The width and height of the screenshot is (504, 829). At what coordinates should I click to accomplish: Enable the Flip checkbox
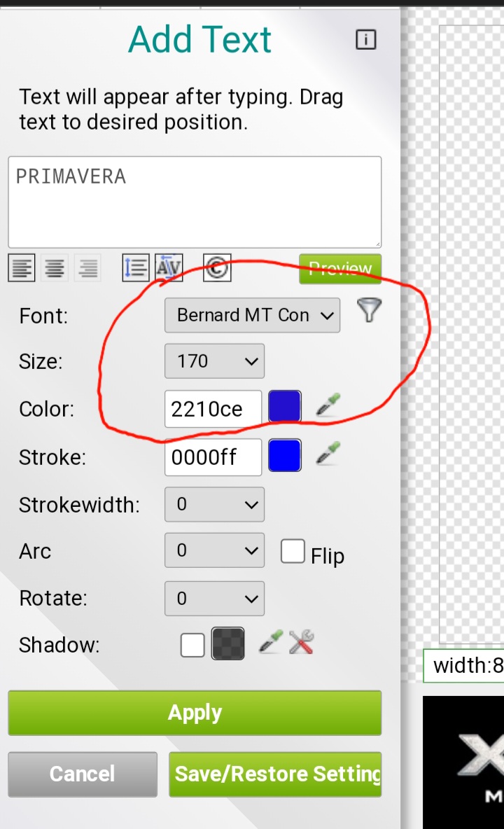coord(293,551)
